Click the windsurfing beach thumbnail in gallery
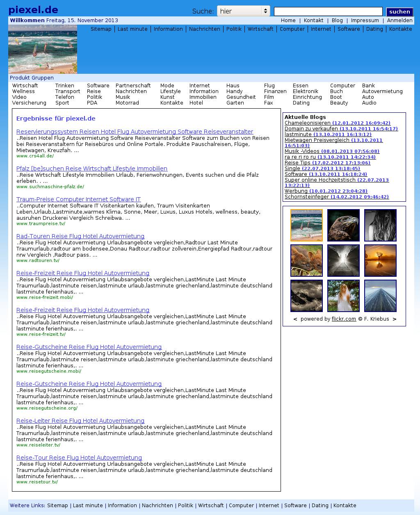This screenshot has width=420, height=515. tap(306, 226)
